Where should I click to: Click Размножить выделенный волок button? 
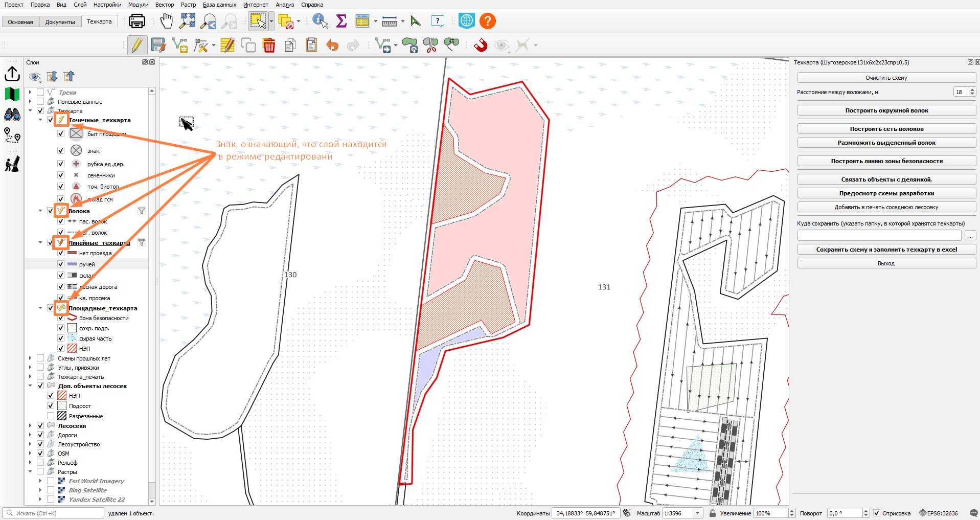886,143
